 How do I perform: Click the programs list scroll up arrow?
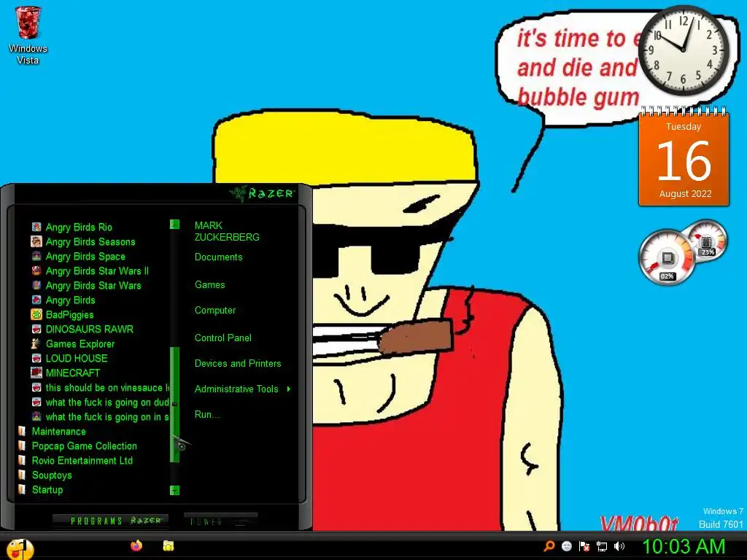click(x=175, y=224)
